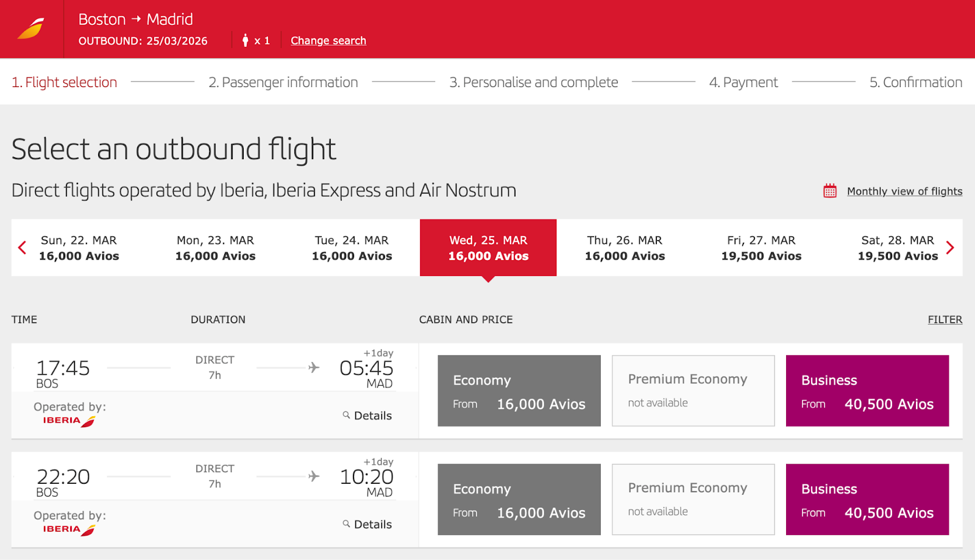Screen dimensions: 975x560
Task: Open Details for the 17:45 flight
Action: click(x=367, y=416)
